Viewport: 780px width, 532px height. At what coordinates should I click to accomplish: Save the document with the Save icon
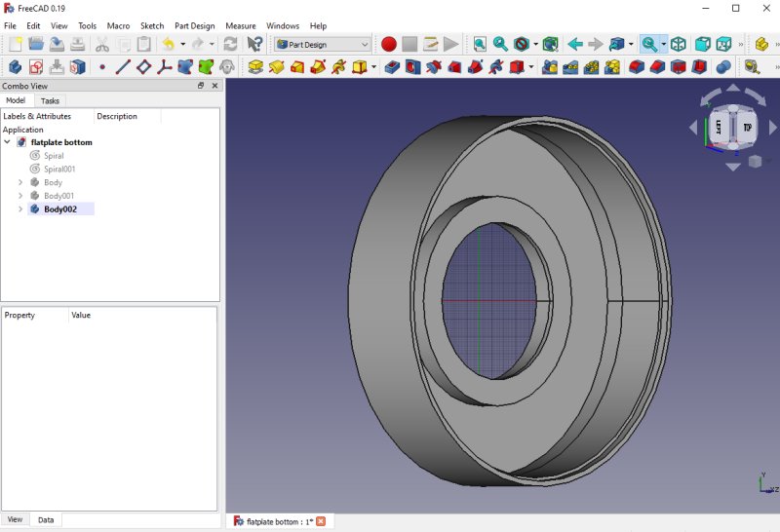[57, 44]
